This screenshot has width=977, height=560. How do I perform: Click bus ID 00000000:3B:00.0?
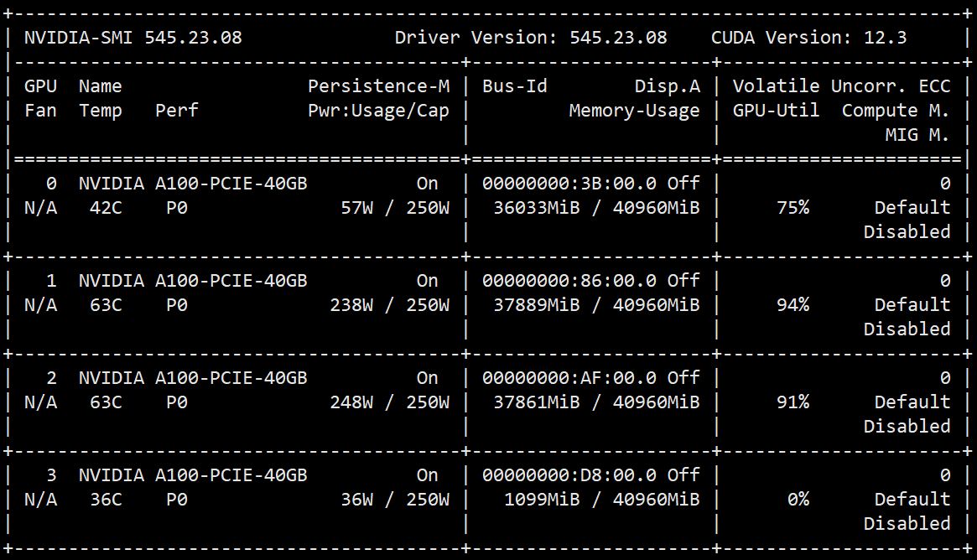[569, 184]
